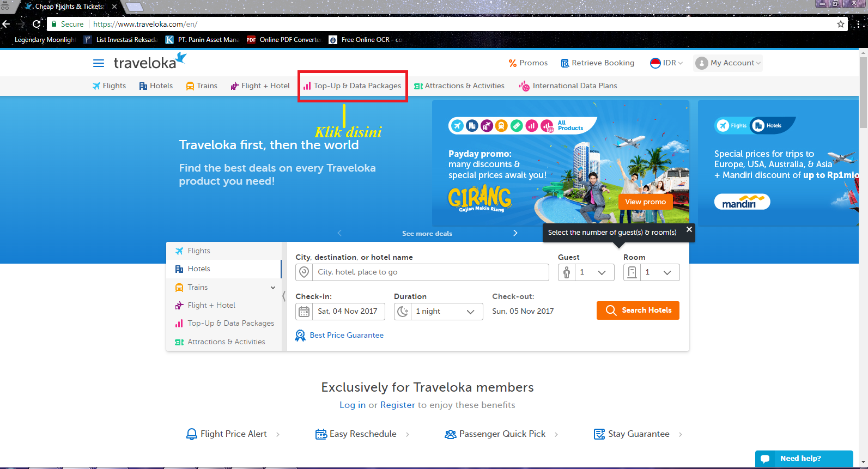This screenshot has height=469, width=868.
Task: Open Flight + Hotel in top navigation
Action: 260,86
